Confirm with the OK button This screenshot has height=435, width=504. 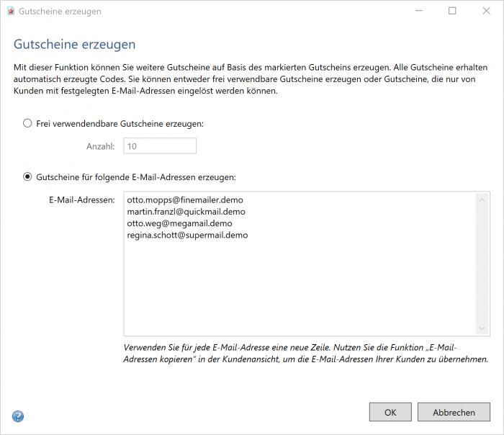coord(390,412)
